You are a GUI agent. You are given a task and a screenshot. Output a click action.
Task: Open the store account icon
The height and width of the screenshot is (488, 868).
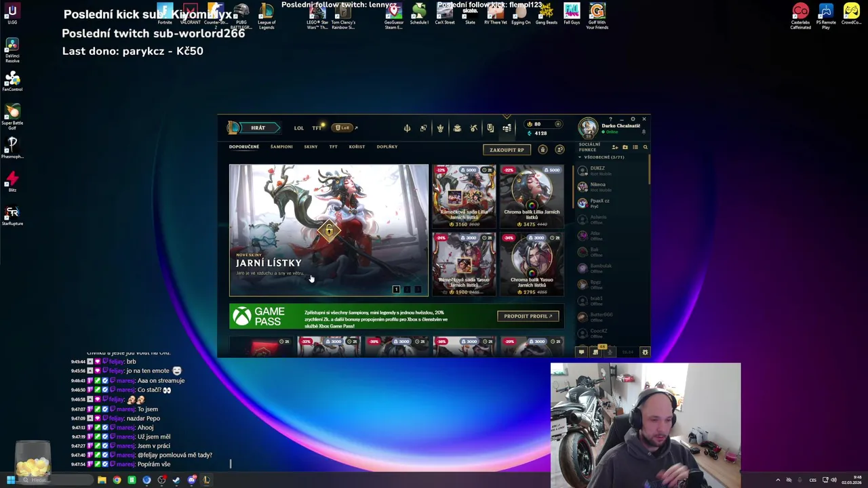point(559,150)
